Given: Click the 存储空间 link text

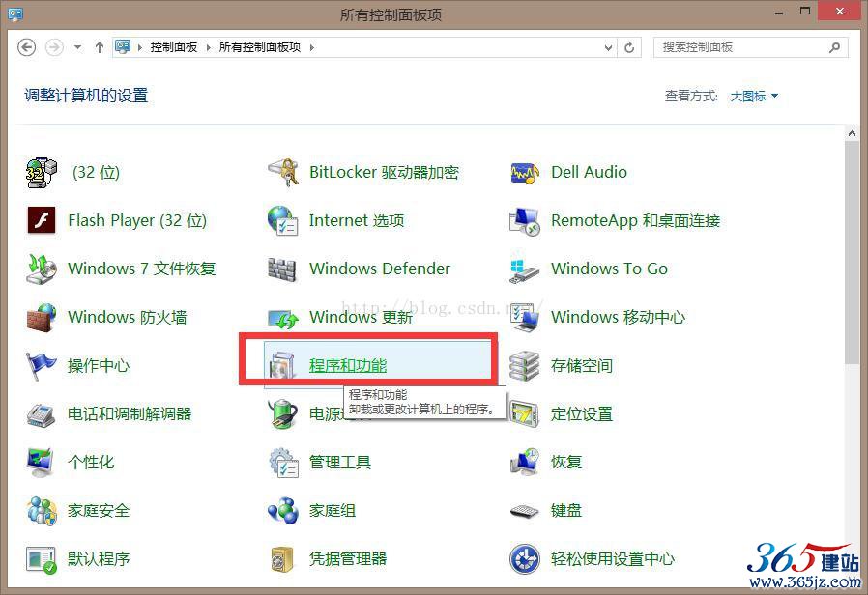Looking at the screenshot, I should [582, 365].
